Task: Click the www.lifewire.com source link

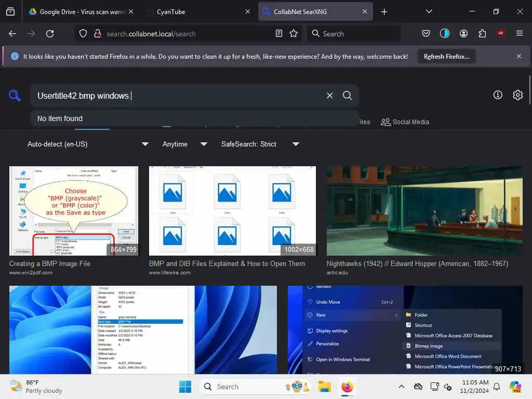Action: [170, 272]
